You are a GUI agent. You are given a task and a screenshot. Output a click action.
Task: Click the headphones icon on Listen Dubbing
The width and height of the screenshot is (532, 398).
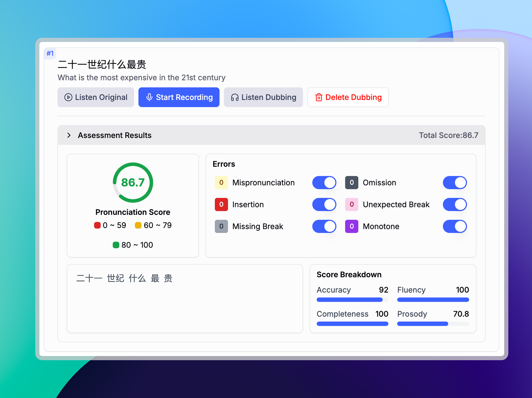235,97
